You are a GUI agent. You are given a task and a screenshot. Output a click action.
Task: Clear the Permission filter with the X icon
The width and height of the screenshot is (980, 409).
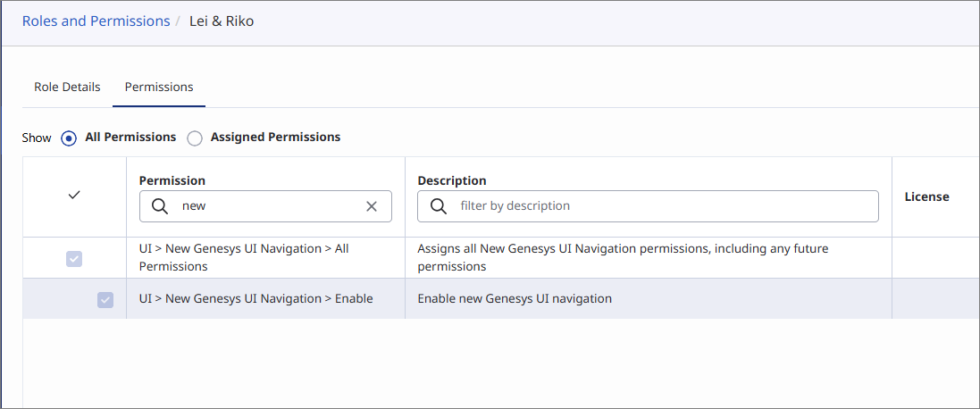click(x=372, y=206)
